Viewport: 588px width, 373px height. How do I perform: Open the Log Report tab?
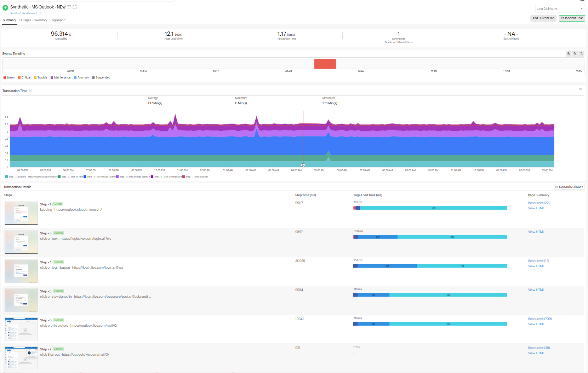(x=58, y=20)
